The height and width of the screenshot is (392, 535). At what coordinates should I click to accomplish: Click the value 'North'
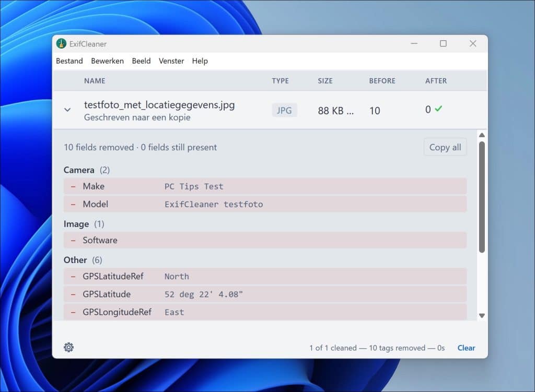coord(177,277)
